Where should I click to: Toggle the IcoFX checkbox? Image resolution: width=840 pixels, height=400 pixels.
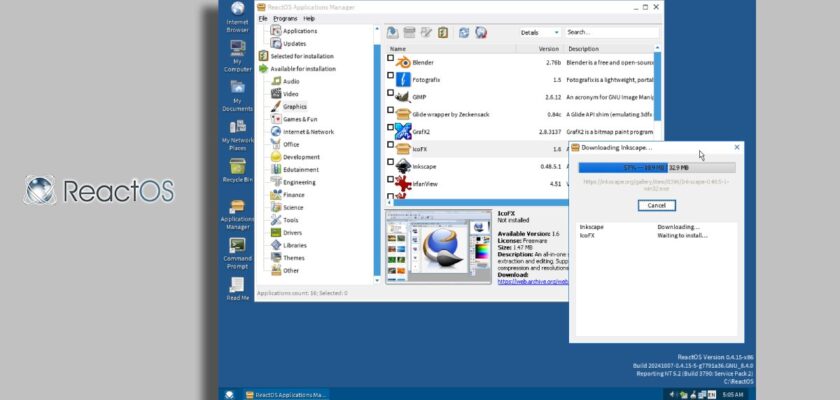tap(391, 145)
